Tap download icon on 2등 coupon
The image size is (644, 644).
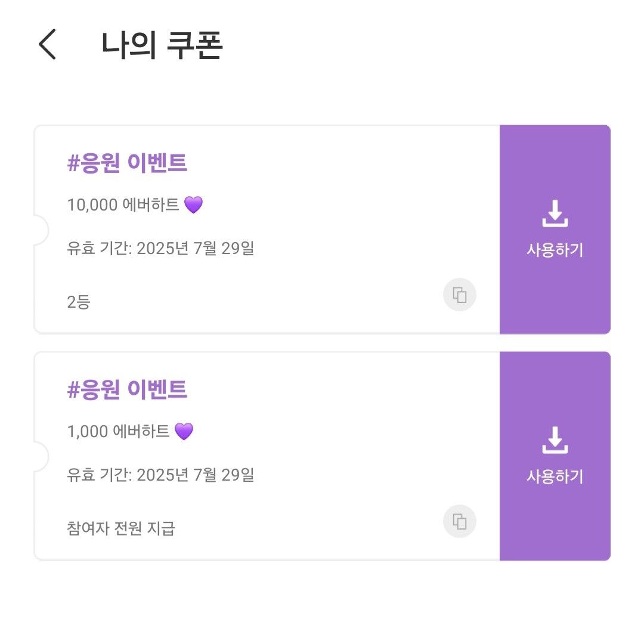555,213
